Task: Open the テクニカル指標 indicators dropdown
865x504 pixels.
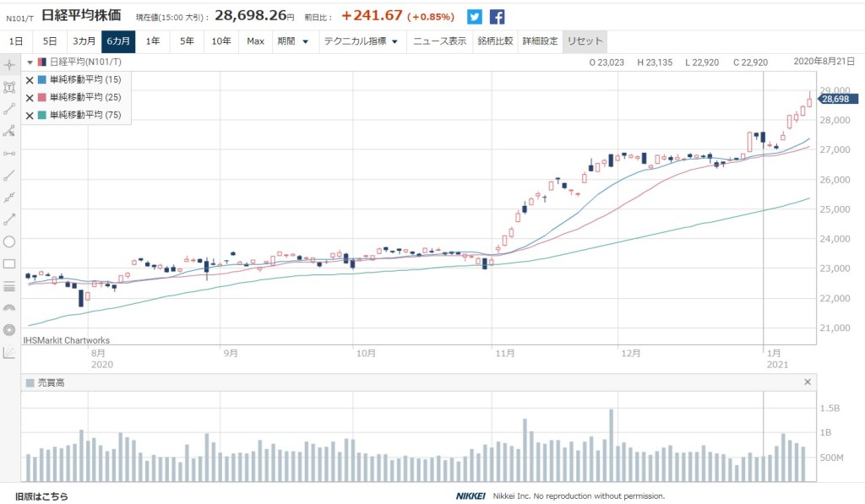Action: pos(362,41)
